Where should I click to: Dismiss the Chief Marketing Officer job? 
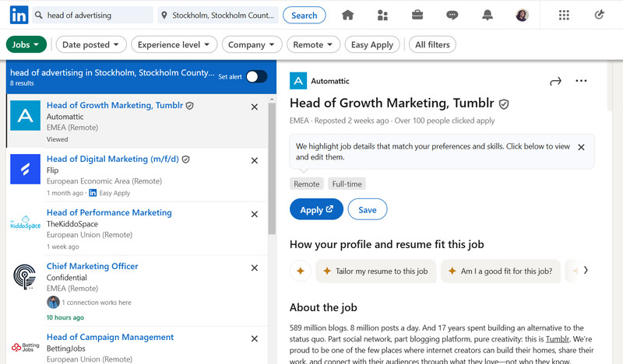(255, 268)
